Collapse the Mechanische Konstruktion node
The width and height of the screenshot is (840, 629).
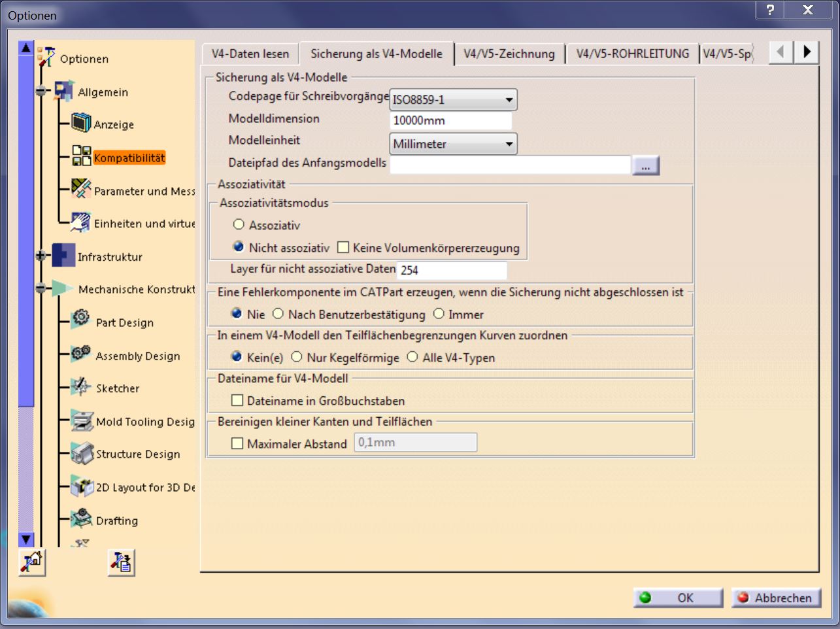pyautogui.click(x=41, y=288)
